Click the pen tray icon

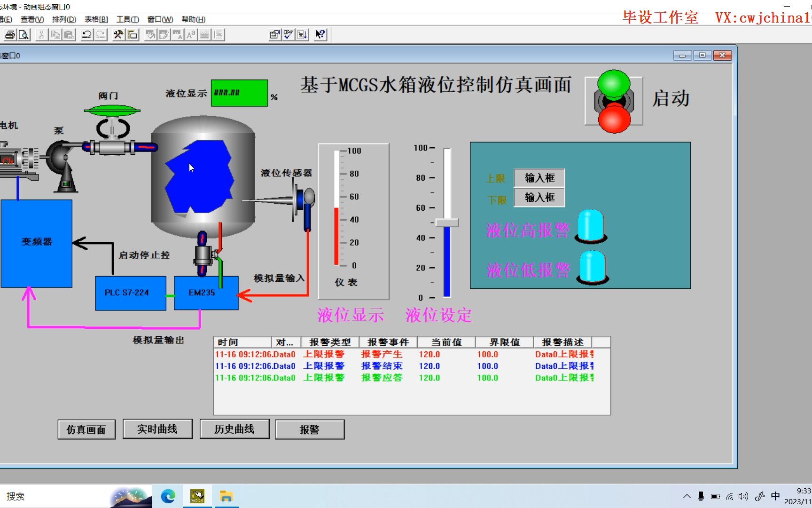(759, 496)
